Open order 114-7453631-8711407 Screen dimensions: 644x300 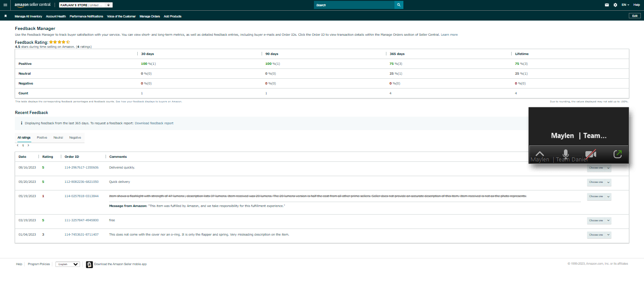tap(81, 235)
